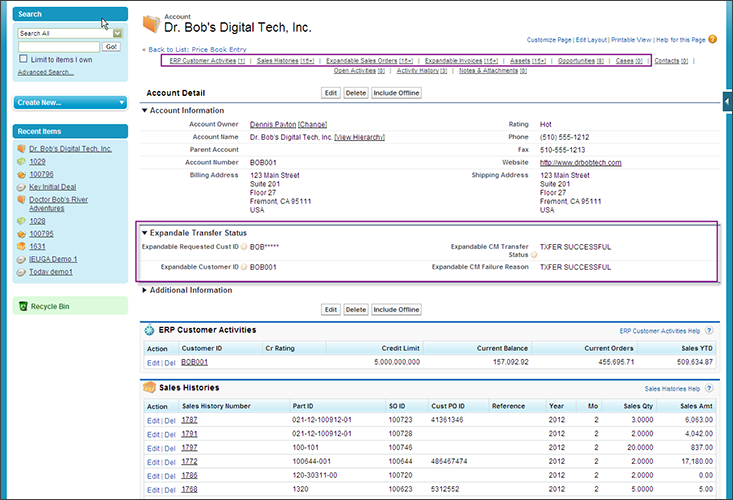
Task: Jump to Contacts related list link
Action: coord(671,61)
